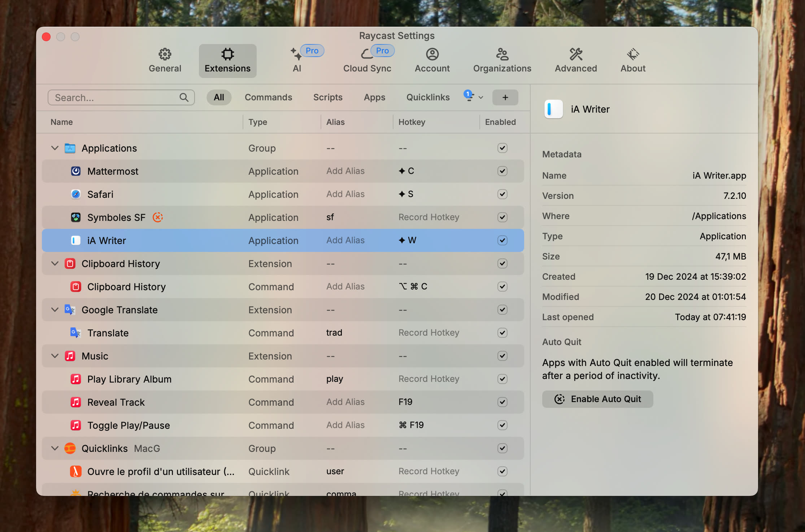Viewport: 805px width, 532px height.
Task: Click the Ouvre le profil quicklink icon
Action: coord(75,471)
